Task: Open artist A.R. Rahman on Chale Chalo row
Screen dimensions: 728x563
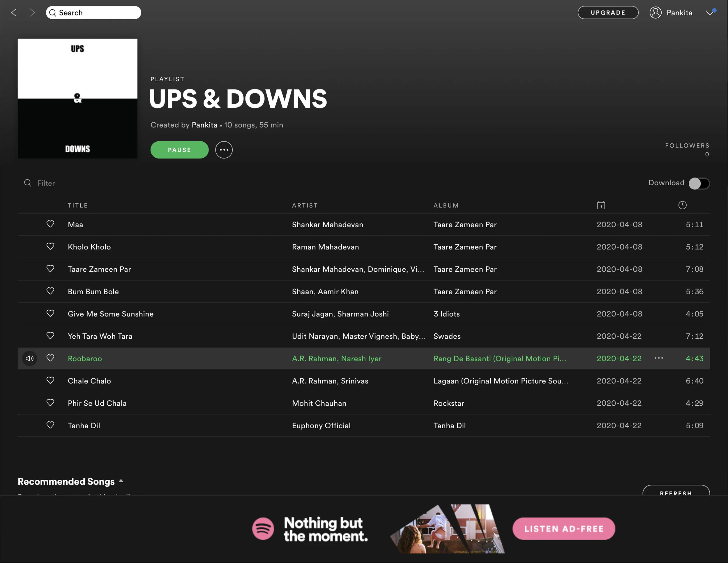Action: coord(314,381)
